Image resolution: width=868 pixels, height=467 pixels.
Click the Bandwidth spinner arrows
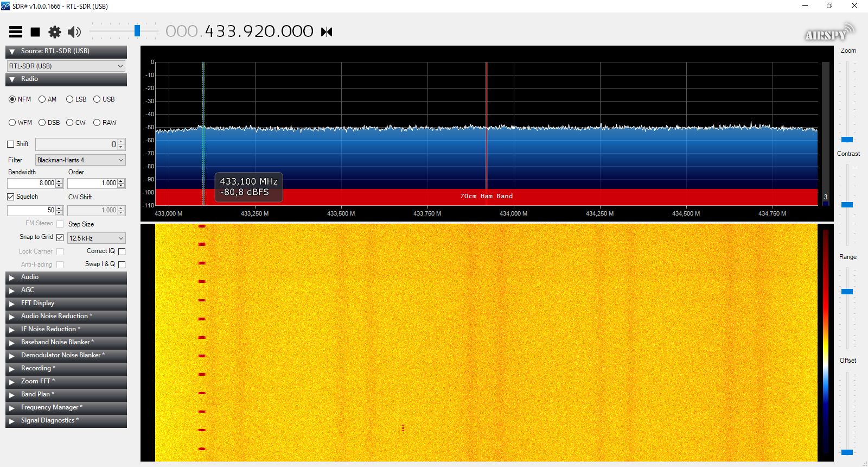coord(60,184)
